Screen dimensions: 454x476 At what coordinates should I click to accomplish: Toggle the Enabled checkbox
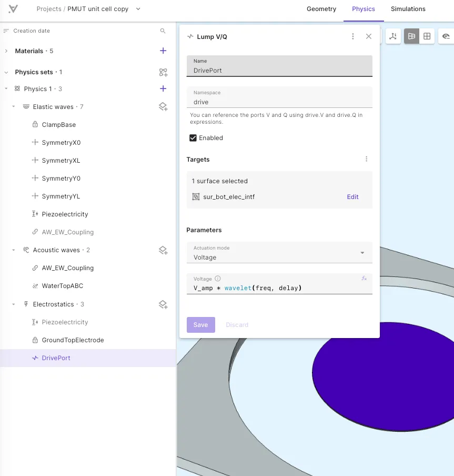point(193,138)
